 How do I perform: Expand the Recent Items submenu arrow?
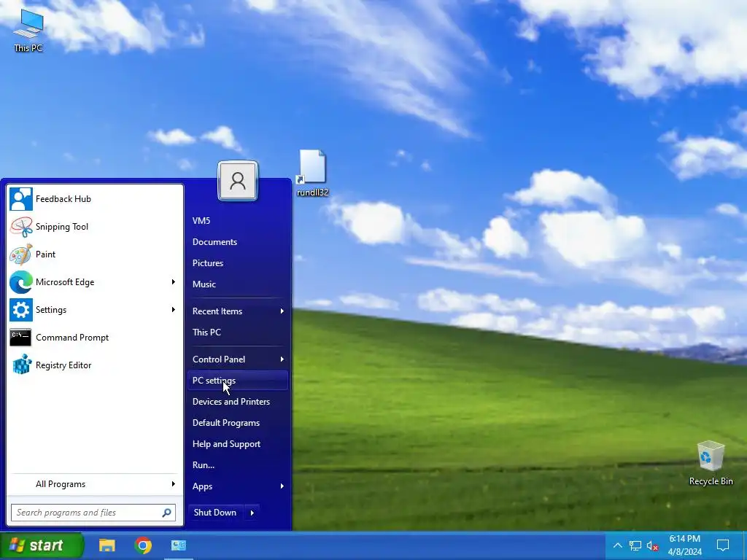(282, 311)
